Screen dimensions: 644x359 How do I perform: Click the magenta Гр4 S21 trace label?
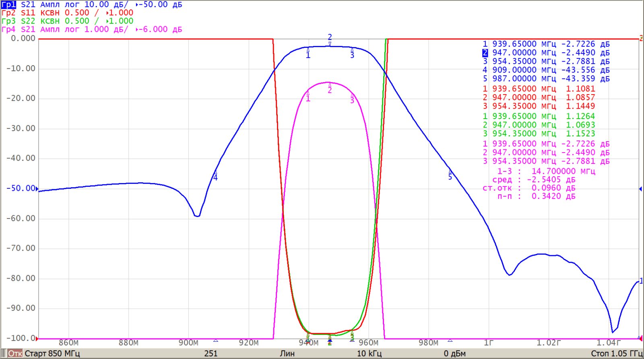click(x=8, y=29)
